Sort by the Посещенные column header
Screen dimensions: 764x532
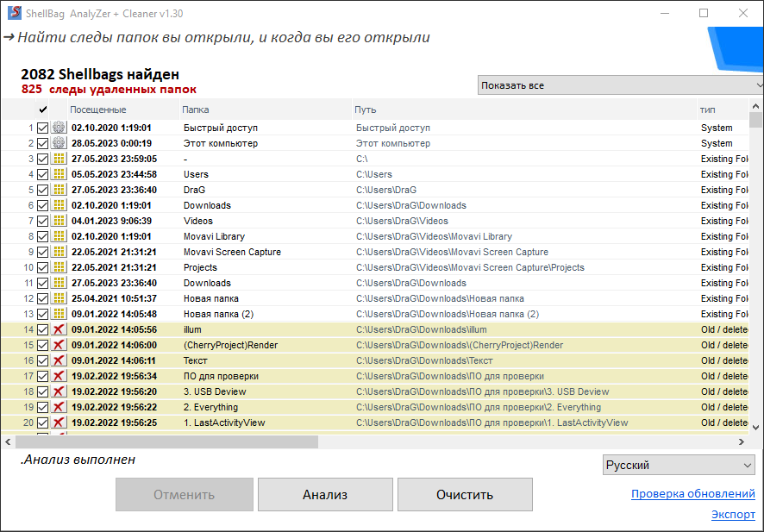click(98, 110)
